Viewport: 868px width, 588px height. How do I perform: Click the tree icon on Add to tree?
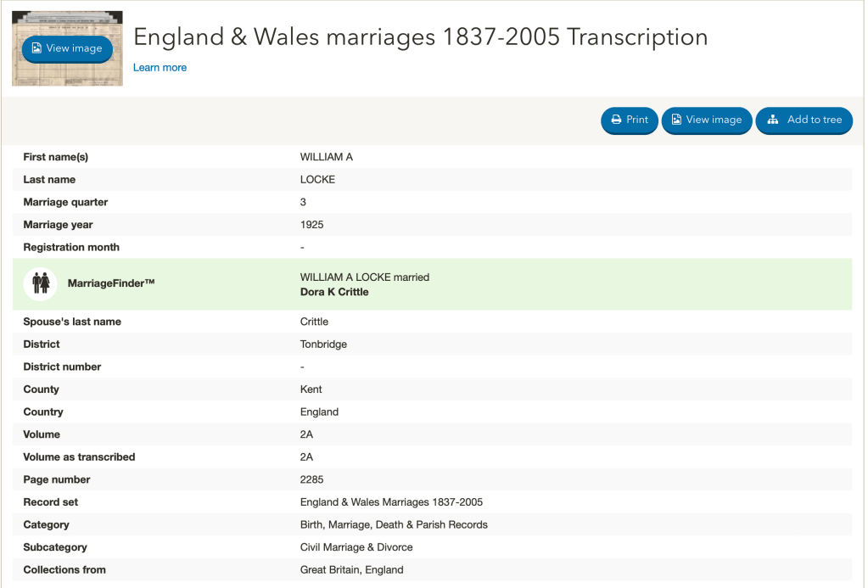[x=773, y=120]
